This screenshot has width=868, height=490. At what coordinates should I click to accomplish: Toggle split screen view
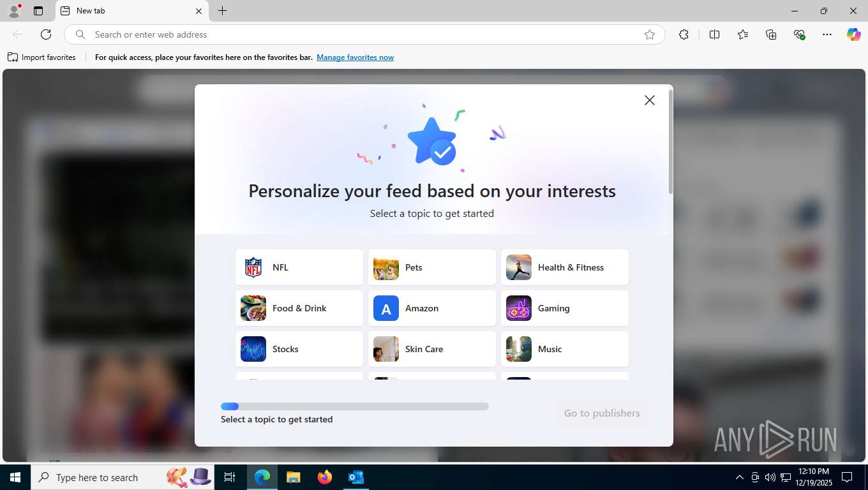tap(715, 34)
